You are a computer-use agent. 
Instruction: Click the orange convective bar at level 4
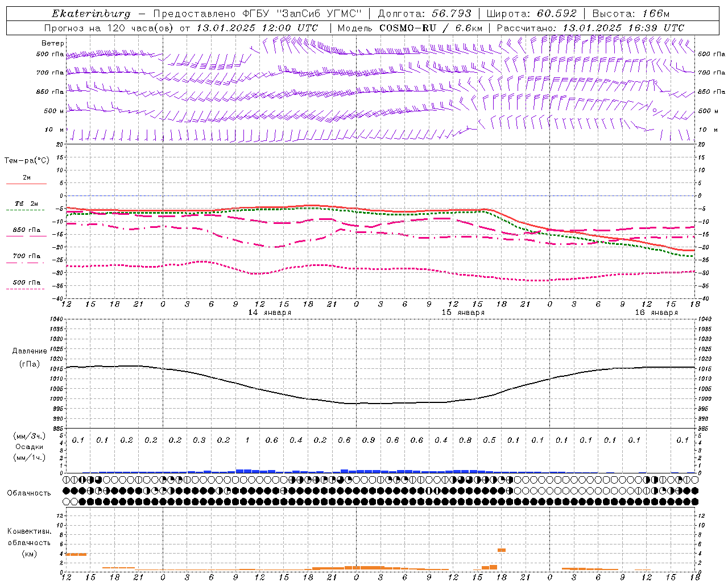click(76, 554)
